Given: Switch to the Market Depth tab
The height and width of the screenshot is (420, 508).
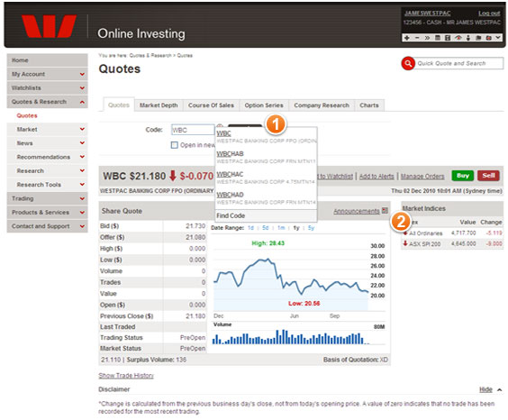Looking at the screenshot, I should coord(159,105).
